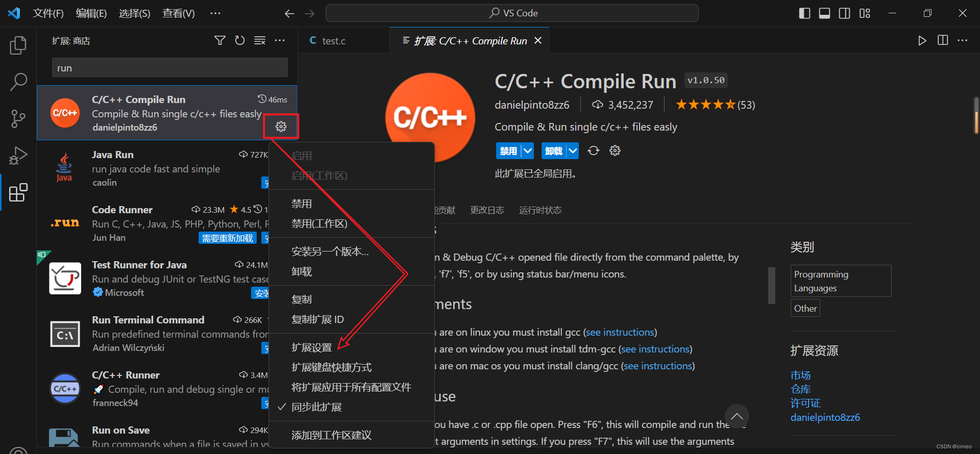Select 复制 in the context menu
This screenshot has height=454, width=980.
[351, 299]
